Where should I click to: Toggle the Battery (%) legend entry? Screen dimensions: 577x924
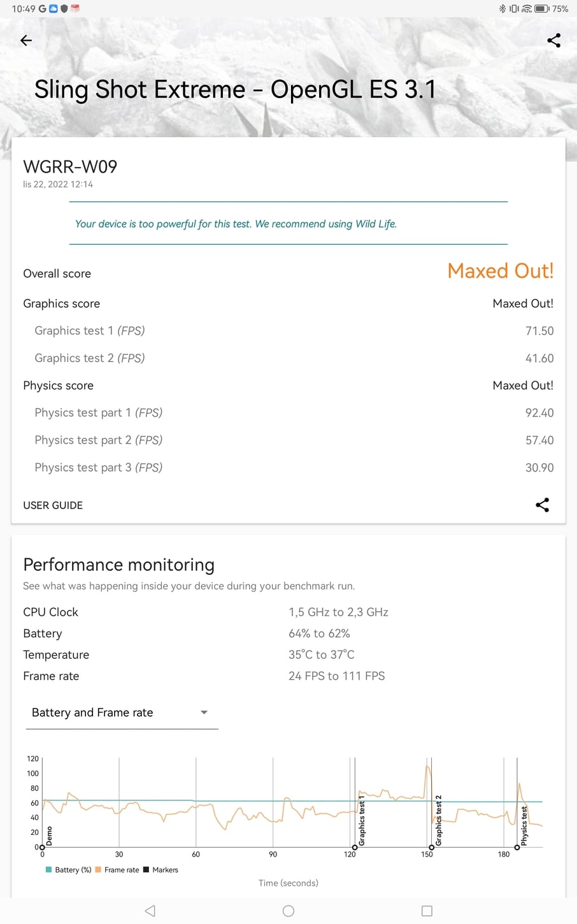(x=69, y=870)
